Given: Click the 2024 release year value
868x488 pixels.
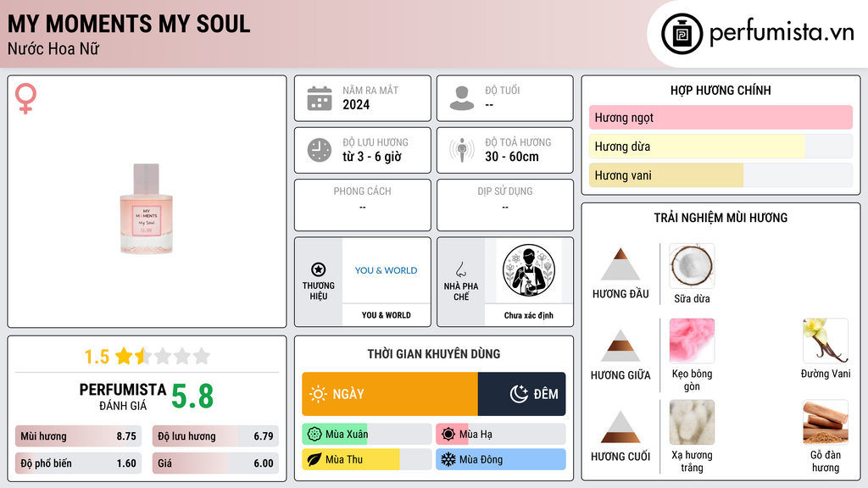Looking at the screenshot, I should tap(356, 104).
